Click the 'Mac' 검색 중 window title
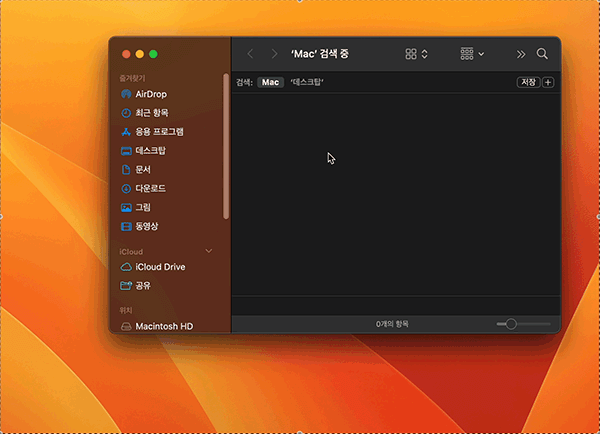This screenshot has width=600, height=434. pyautogui.click(x=320, y=54)
